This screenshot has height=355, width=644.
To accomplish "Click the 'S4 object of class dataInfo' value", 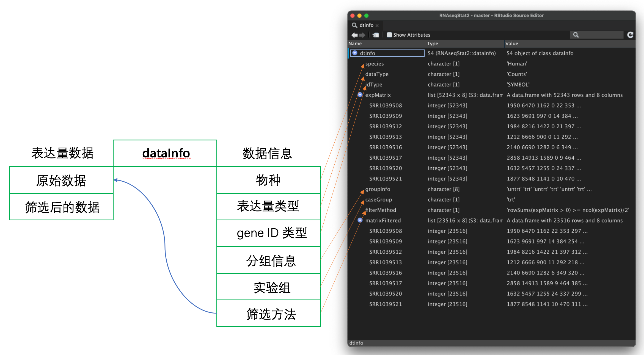I will (540, 53).
